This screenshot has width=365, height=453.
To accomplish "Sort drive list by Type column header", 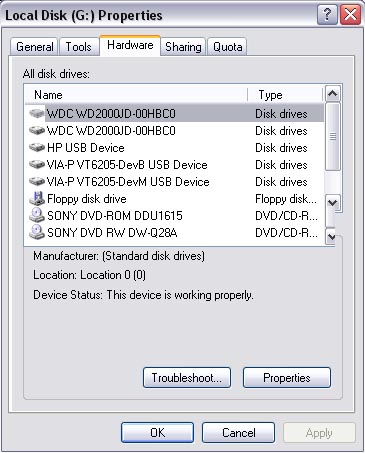I will [286, 95].
